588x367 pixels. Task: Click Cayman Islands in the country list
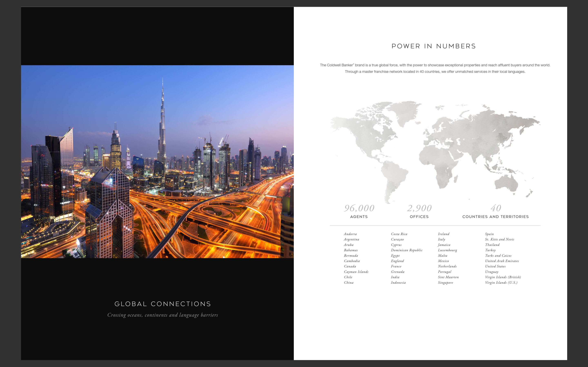pyautogui.click(x=356, y=272)
